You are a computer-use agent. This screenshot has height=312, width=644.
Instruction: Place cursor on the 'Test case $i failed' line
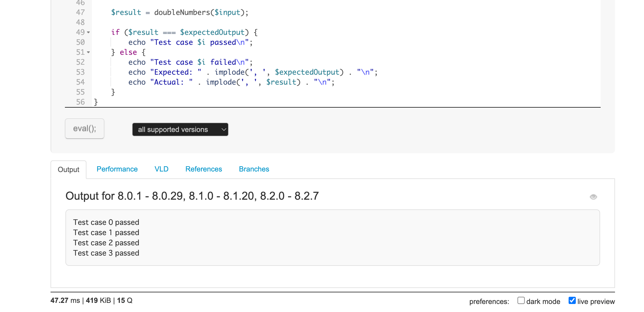pyautogui.click(x=191, y=62)
